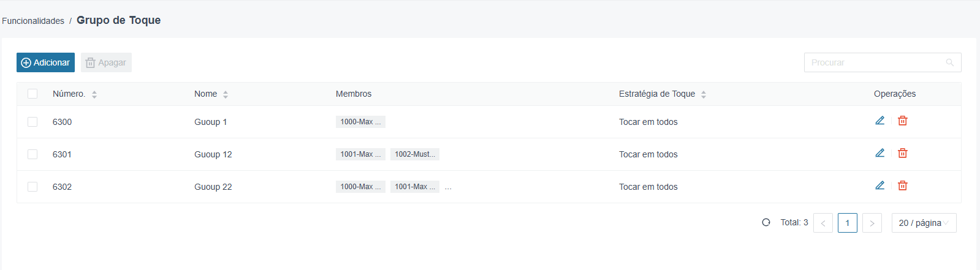Delete ring group 6302 using trash icon

(x=903, y=186)
